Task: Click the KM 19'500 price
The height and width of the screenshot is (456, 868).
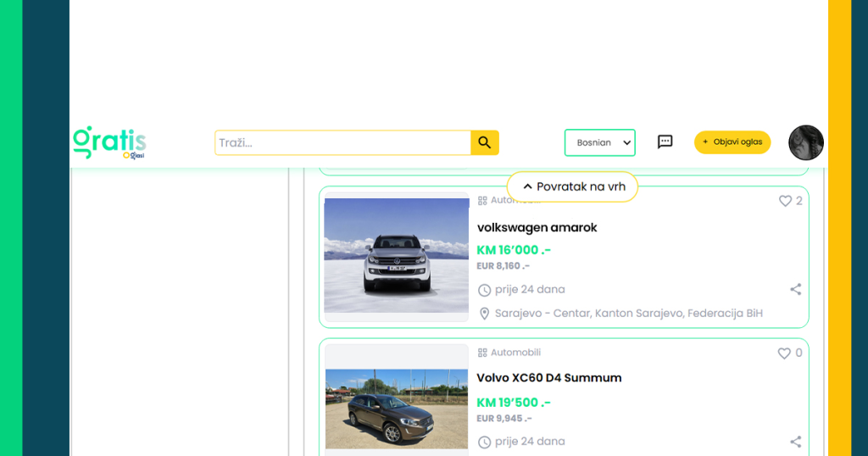Action: pyautogui.click(x=514, y=403)
